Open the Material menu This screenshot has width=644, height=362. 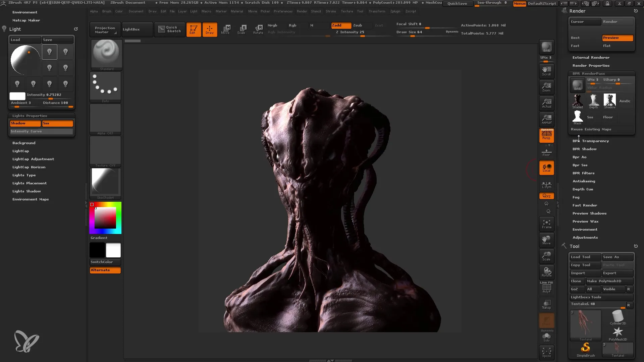pyautogui.click(x=236, y=11)
